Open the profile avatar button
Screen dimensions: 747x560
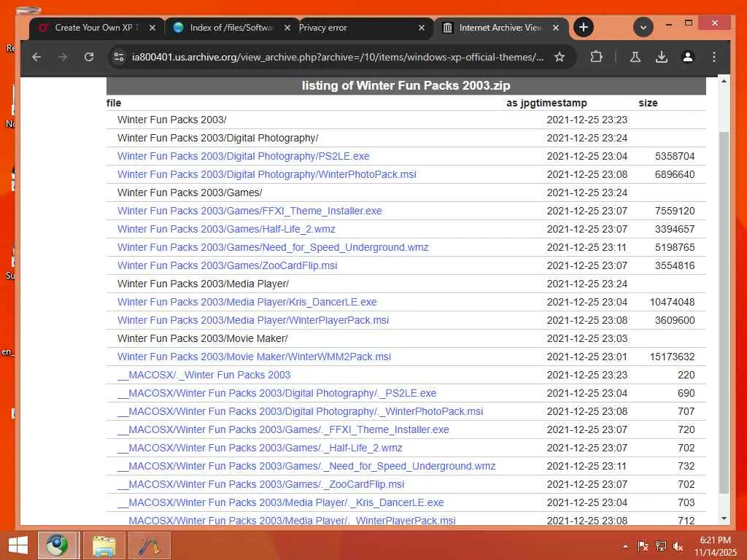coord(687,57)
